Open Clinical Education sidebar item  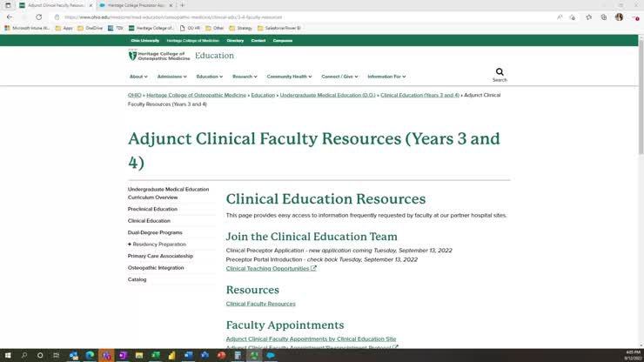[149, 221]
